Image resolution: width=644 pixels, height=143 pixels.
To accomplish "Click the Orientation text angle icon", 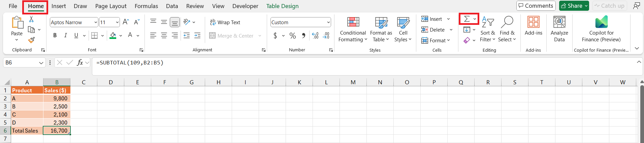I will 187,22.
